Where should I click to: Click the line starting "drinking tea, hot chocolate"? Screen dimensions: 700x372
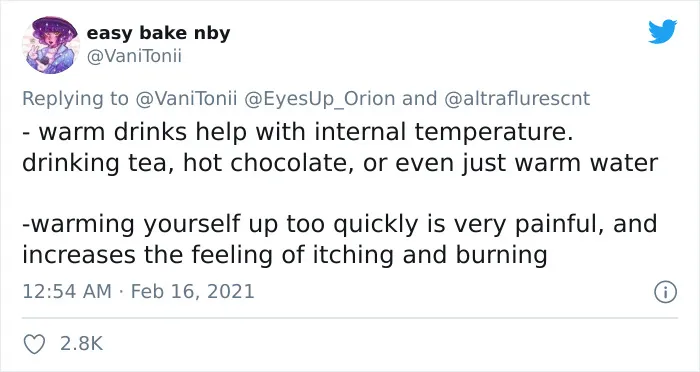coord(340,163)
